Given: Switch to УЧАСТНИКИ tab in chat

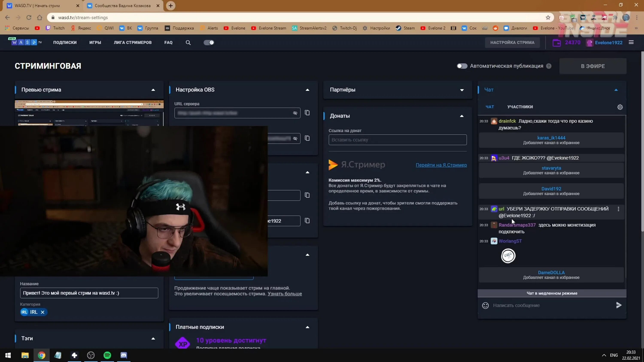Looking at the screenshot, I should coord(520,107).
